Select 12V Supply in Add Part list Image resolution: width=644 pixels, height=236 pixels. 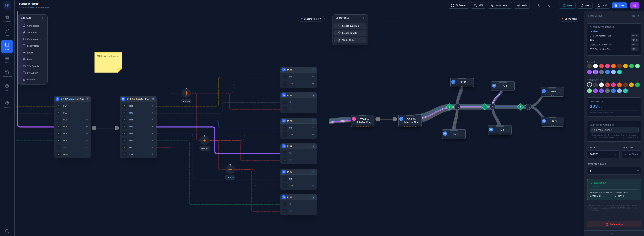click(x=33, y=66)
